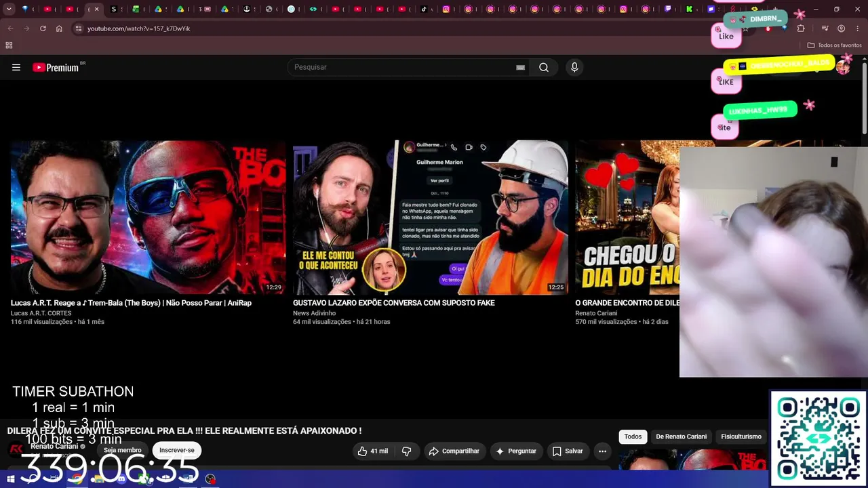This screenshot has width=868, height=488.
Task: Open the browser home page button
Action: pos(59,28)
